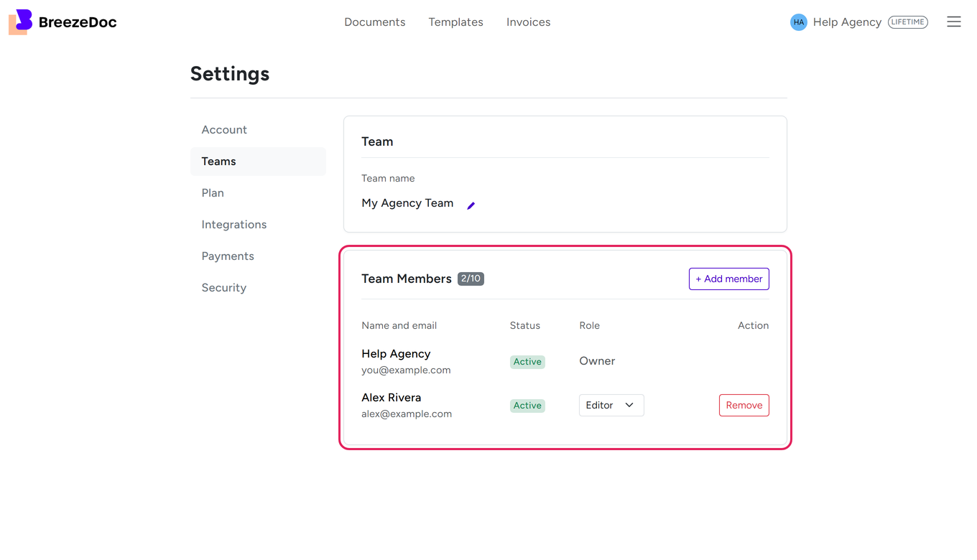Viewport: 977px width, 560px height.
Task: Open Invoices in top navigation
Action: [x=529, y=22]
